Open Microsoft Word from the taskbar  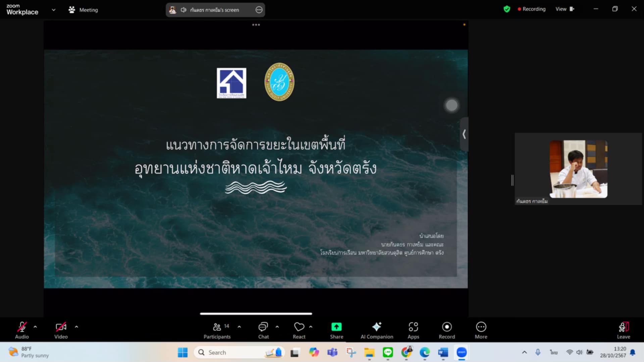pos(442,352)
